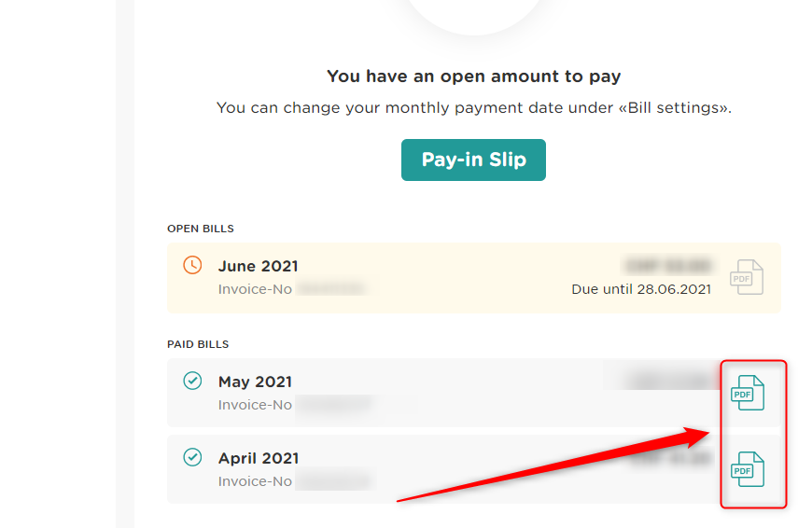Click the blurred amount on June bill
Screen dimensions: 812x528
pyautogui.click(x=669, y=266)
